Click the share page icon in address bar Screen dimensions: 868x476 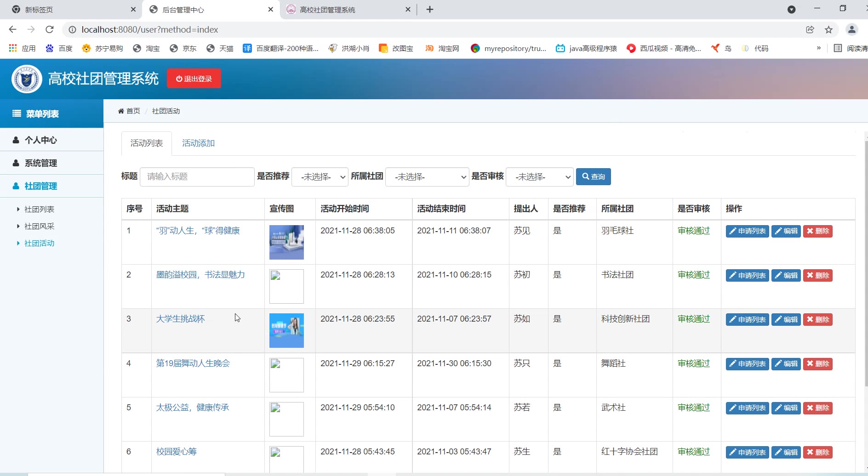pyautogui.click(x=810, y=29)
